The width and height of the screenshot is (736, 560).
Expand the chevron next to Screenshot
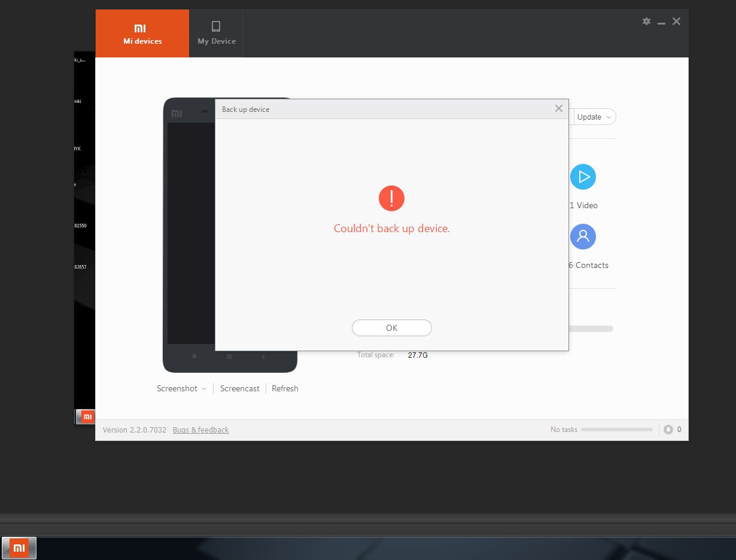coord(204,389)
